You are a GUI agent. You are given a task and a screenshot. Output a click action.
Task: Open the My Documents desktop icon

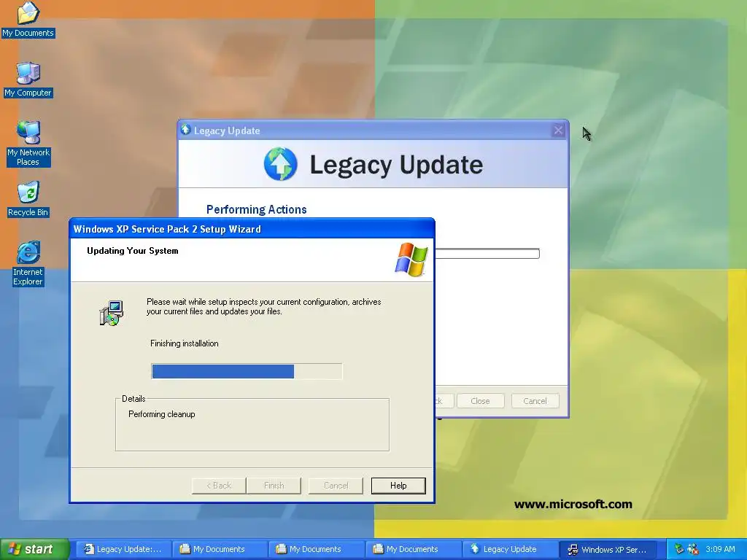28,19
